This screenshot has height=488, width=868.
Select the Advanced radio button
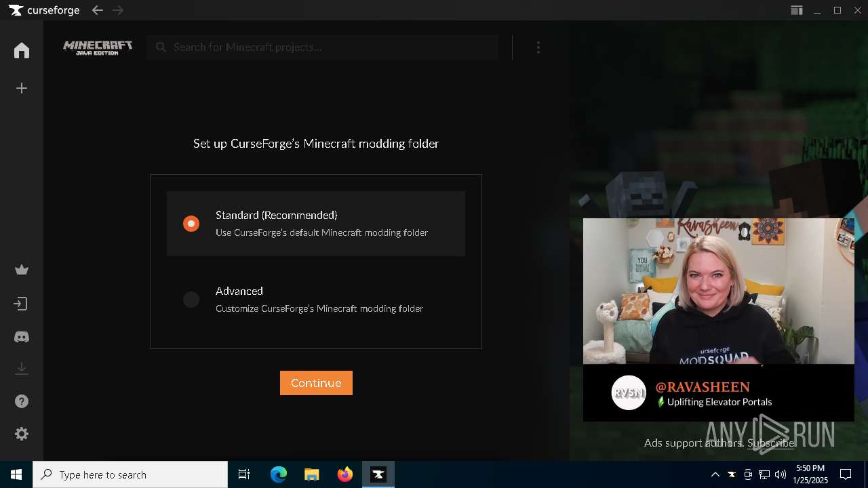(191, 300)
